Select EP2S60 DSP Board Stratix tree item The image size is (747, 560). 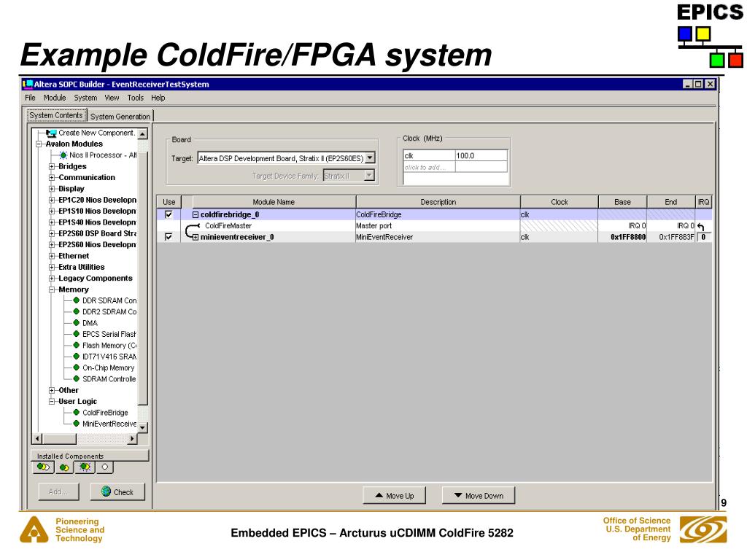(97, 233)
